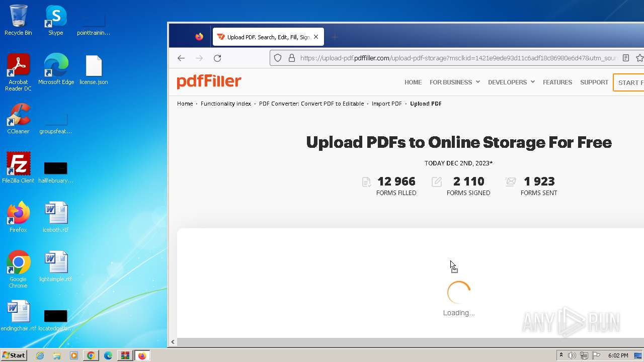Click the forward arrow button

click(x=199, y=58)
